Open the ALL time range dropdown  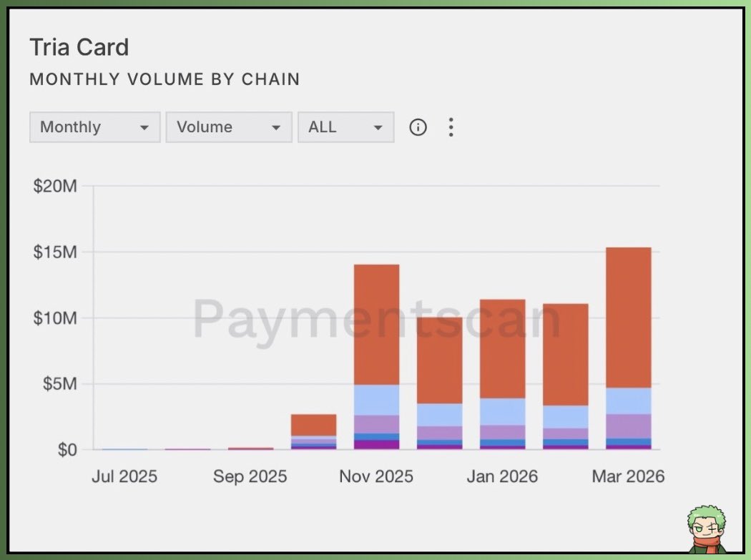[345, 127]
